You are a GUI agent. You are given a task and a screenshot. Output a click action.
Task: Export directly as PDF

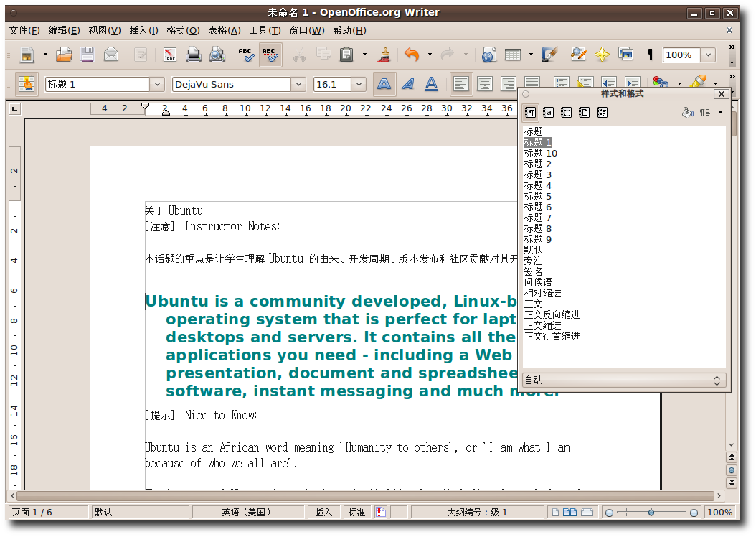coord(170,55)
